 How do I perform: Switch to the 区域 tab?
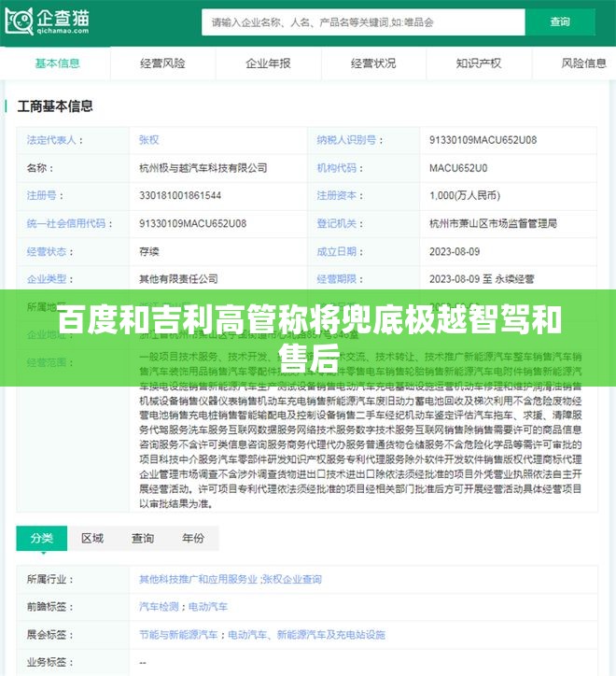pyautogui.click(x=92, y=538)
